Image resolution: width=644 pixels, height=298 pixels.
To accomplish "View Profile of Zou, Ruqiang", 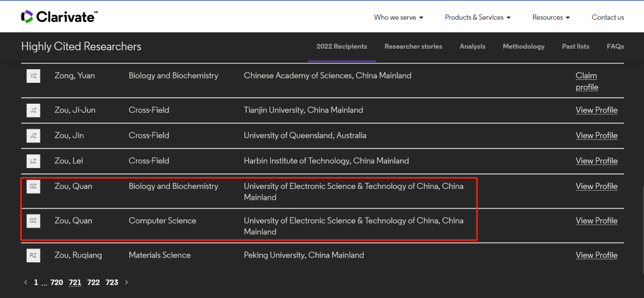I will point(596,255).
